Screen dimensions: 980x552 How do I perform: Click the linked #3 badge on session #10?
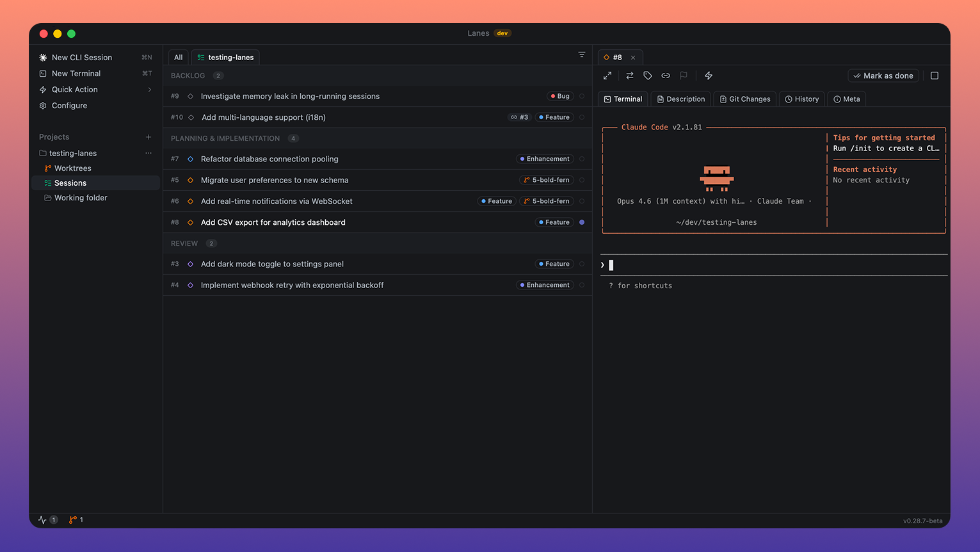pos(520,117)
